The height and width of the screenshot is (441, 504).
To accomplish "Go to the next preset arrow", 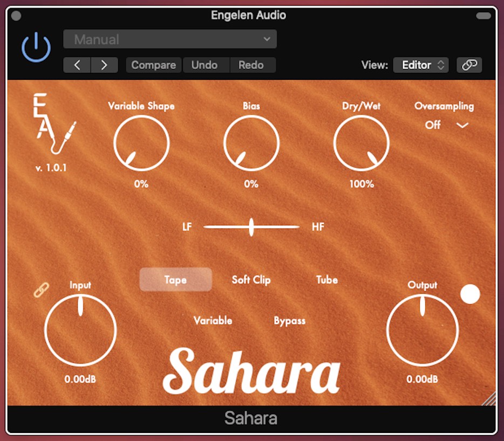I will [104, 65].
